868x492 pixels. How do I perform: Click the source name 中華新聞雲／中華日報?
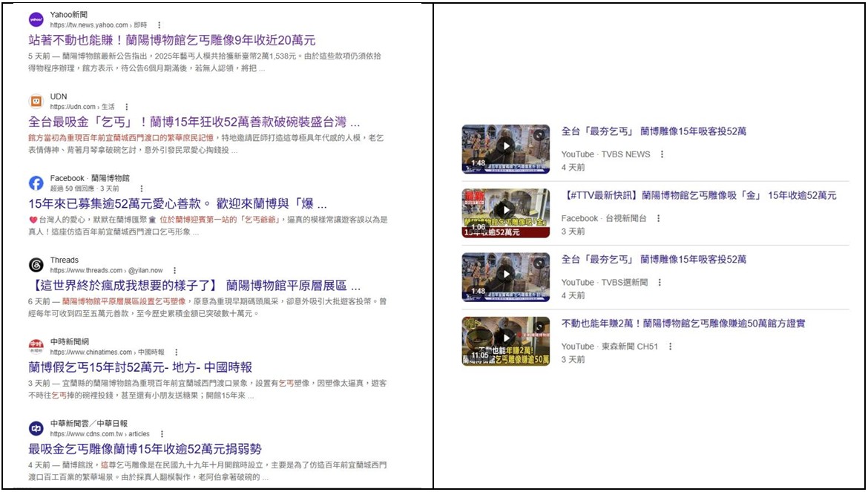(89, 424)
